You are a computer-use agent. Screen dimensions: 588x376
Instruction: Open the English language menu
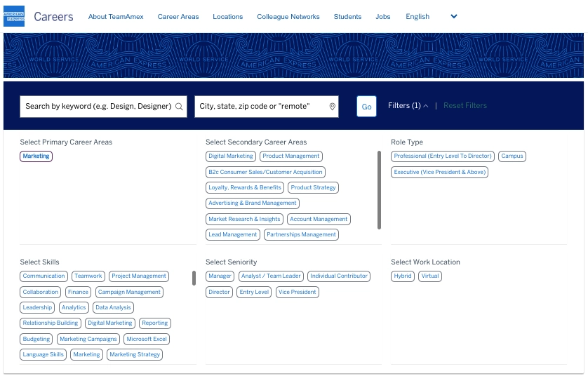coord(417,16)
